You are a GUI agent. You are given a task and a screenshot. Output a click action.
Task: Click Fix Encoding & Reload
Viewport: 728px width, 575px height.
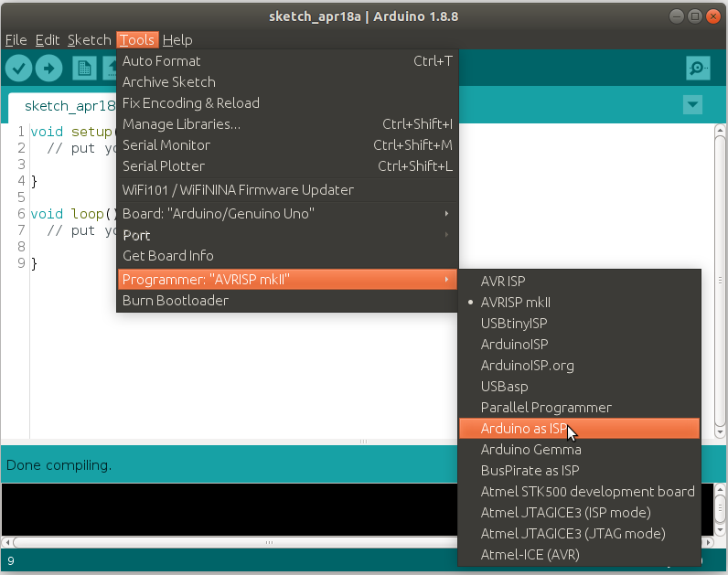(287, 103)
